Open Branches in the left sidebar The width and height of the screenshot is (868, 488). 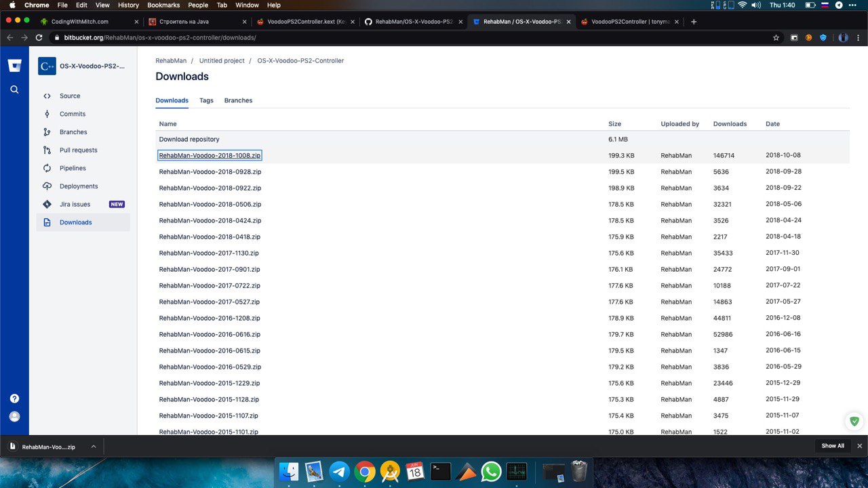click(83, 132)
